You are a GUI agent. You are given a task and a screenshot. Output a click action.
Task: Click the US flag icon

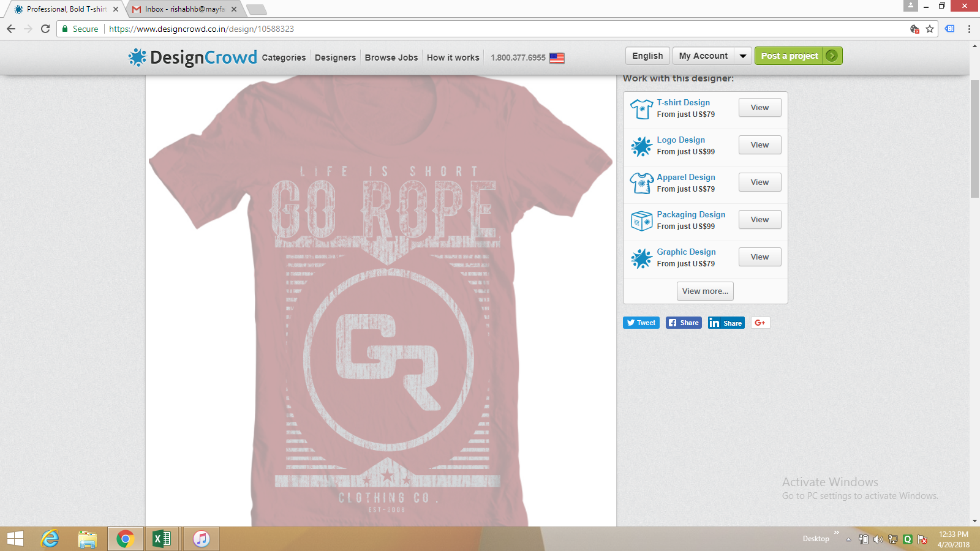[557, 58]
